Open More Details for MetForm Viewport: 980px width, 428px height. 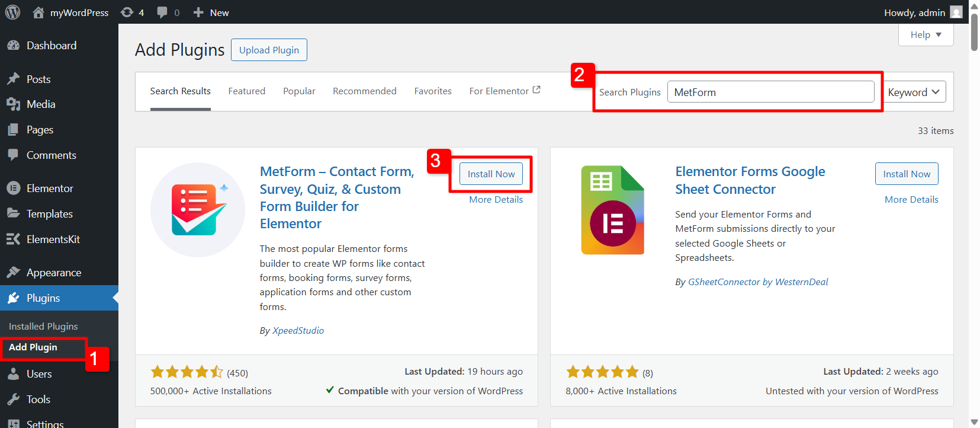(x=496, y=200)
